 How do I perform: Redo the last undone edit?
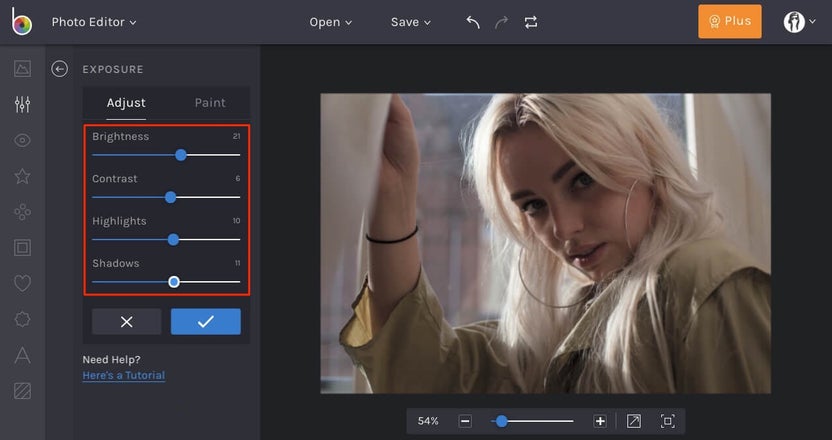tap(501, 22)
